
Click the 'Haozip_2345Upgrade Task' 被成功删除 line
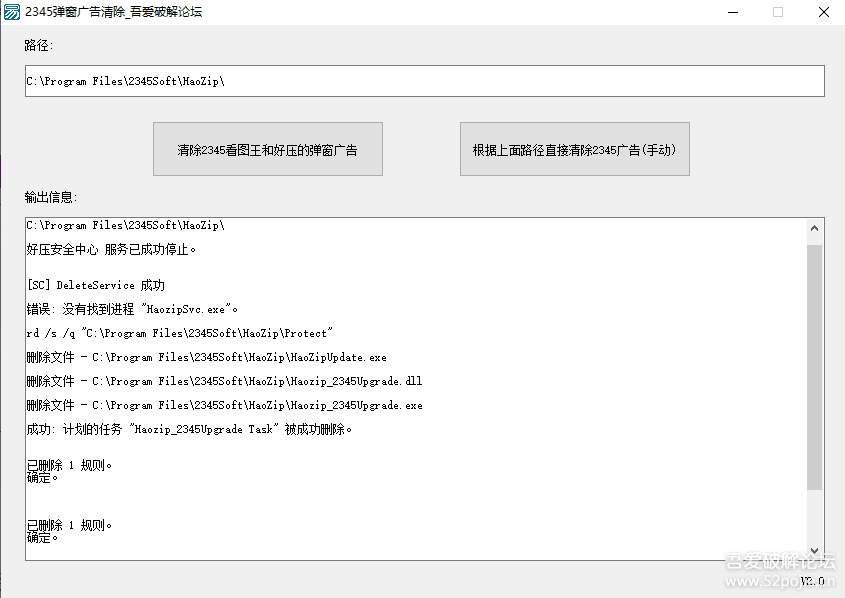pyautogui.click(x=189, y=429)
